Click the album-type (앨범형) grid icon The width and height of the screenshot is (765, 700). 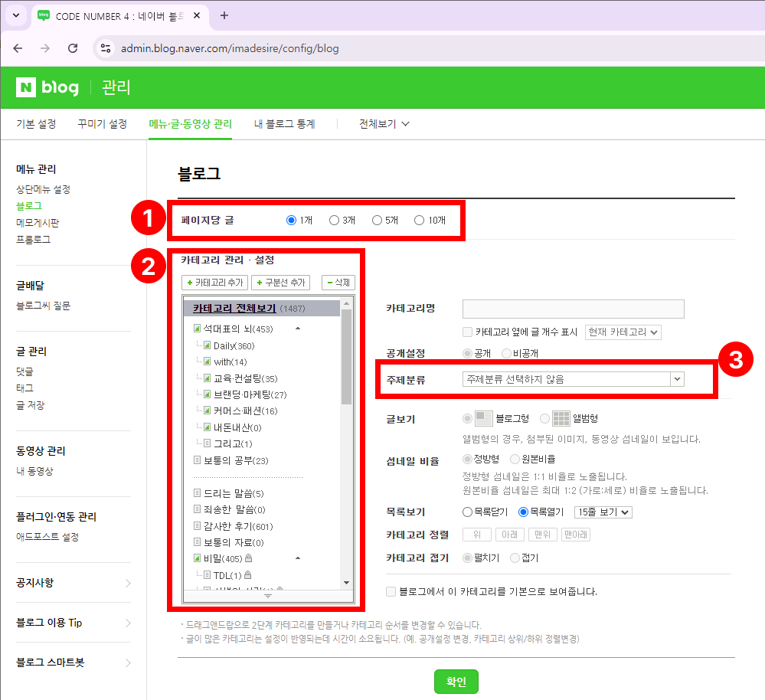click(x=561, y=418)
